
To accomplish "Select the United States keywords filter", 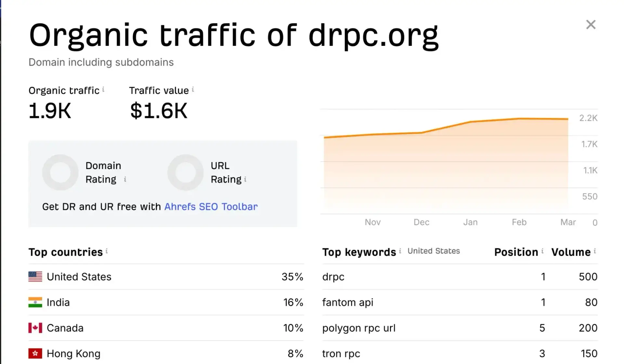I will (x=434, y=251).
